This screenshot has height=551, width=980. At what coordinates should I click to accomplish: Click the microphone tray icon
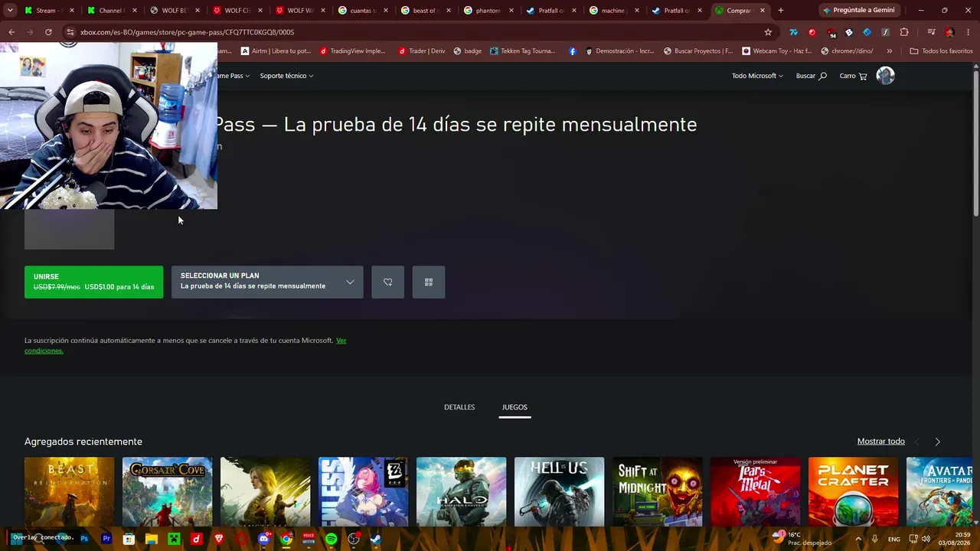point(874,539)
